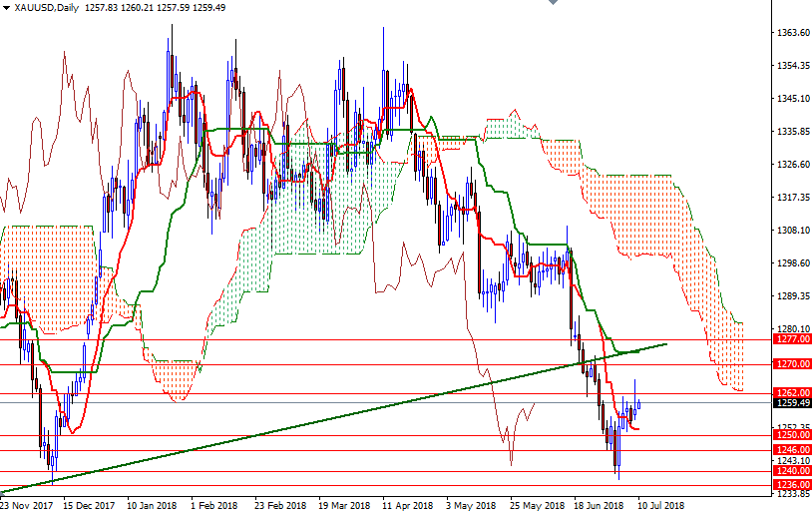
Task: Select the 1236.00 red price level tag
Action: point(791,485)
